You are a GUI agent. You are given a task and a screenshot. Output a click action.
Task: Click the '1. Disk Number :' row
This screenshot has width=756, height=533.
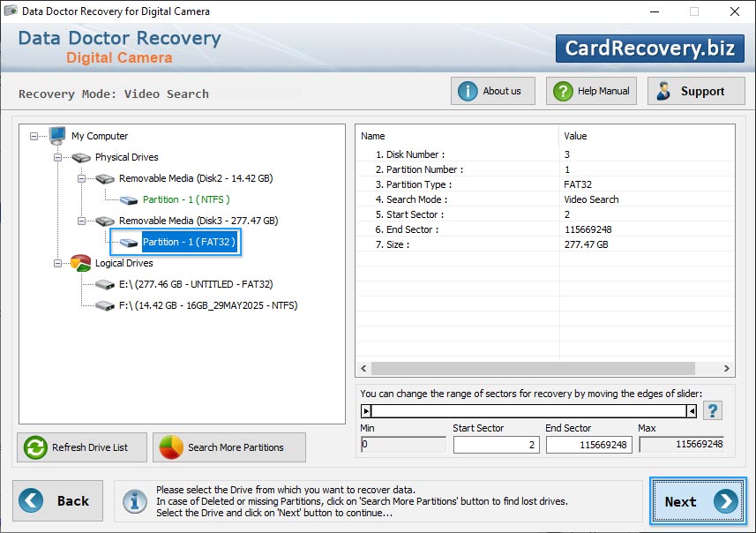coord(545,154)
